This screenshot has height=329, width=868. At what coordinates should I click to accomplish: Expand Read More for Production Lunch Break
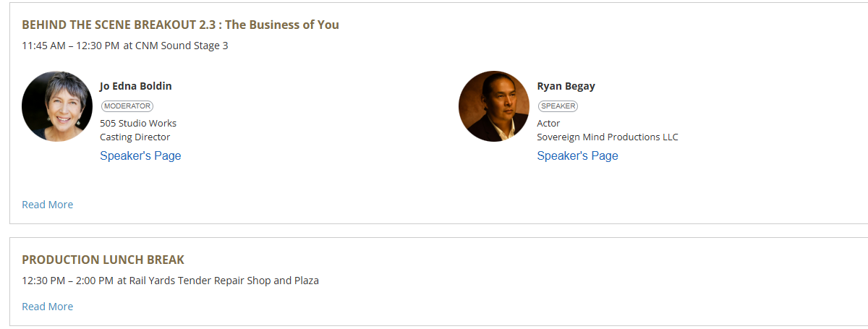[x=48, y=307]
